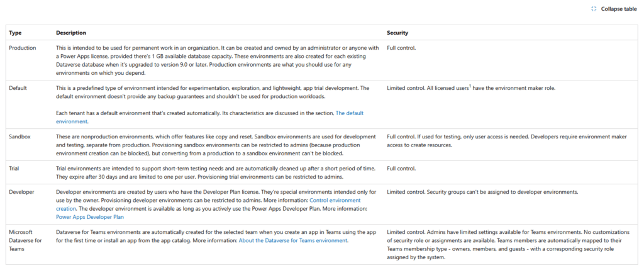644x273 pixels.
Task: Open 'About the Dataverse for Teams environment' link
Action: 293,240
